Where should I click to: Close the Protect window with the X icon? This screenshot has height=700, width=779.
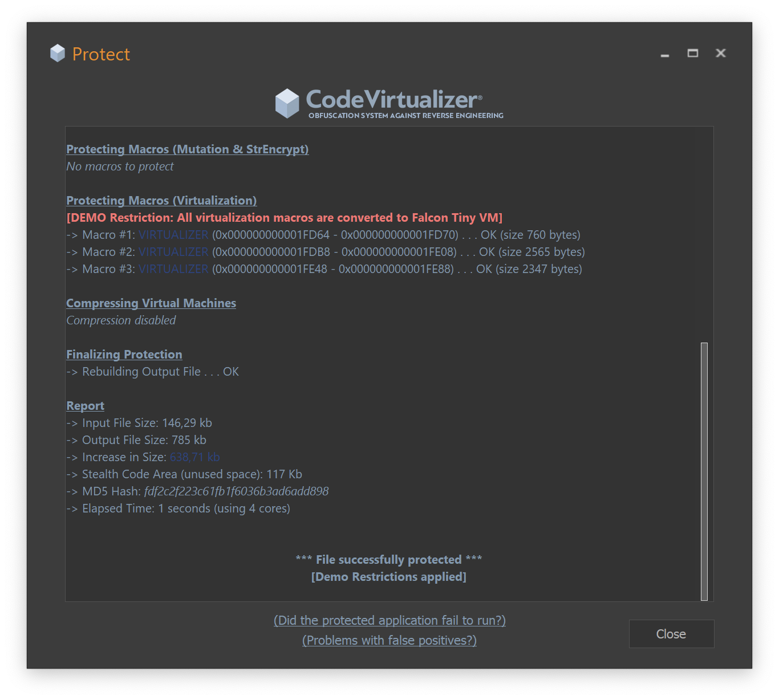(x=721, y=53)
